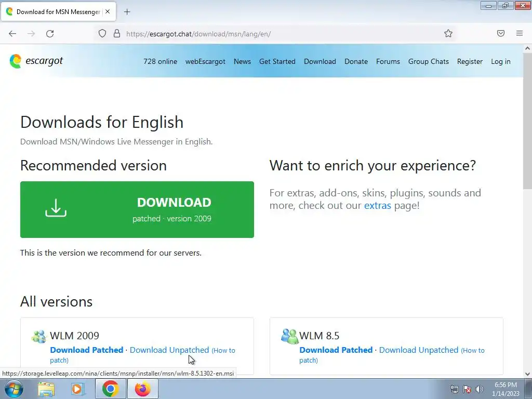Visit Forums from the navigation bar
532x399 pixels.
pos(388,61)
